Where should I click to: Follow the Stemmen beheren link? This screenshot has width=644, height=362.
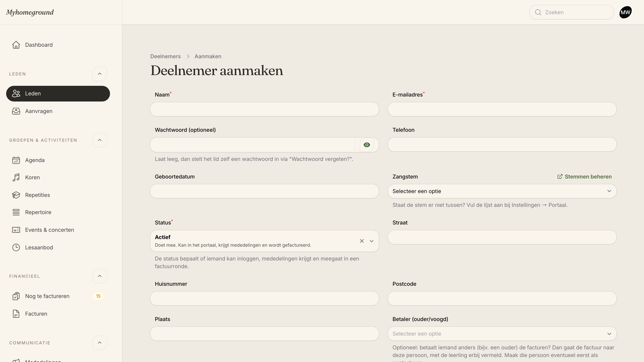point(585,177)
